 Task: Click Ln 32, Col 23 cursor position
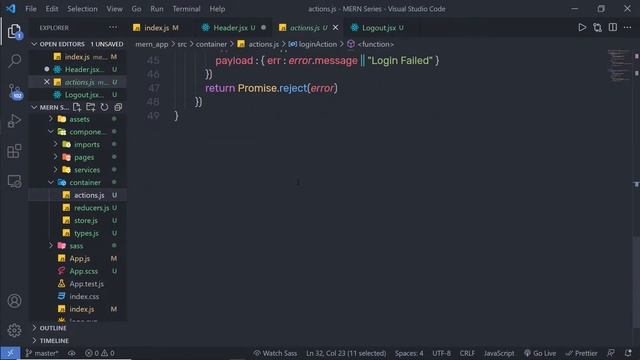(346, 353)
